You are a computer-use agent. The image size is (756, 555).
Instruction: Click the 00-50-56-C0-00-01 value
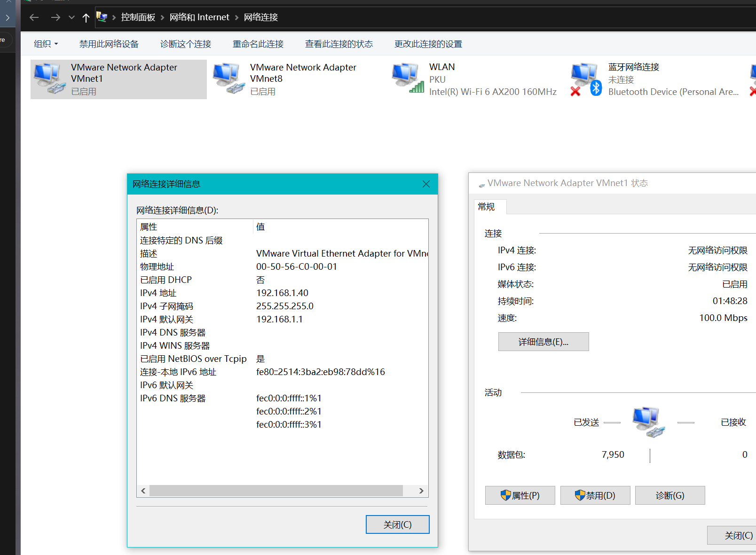pyautogui.click(x=297, y=266)
